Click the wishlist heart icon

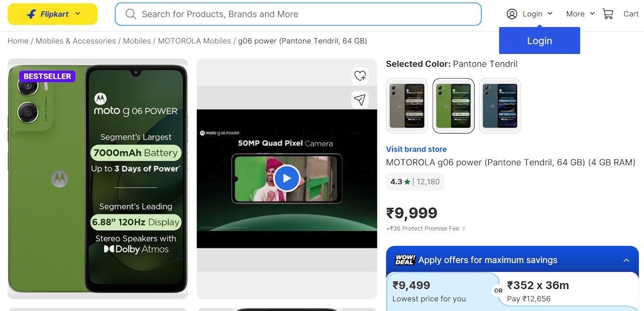pos(360,75)
